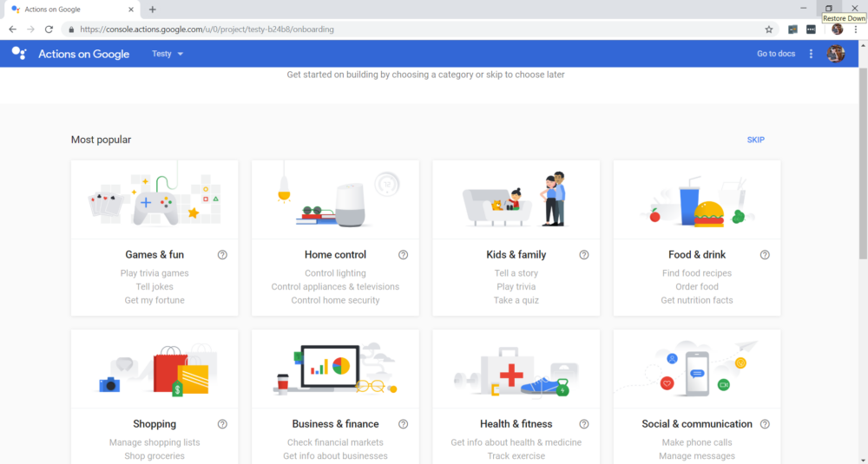The image size is (868, 464).
Task: Switch to the Actions on Google tab
Action: coord(70,10)
